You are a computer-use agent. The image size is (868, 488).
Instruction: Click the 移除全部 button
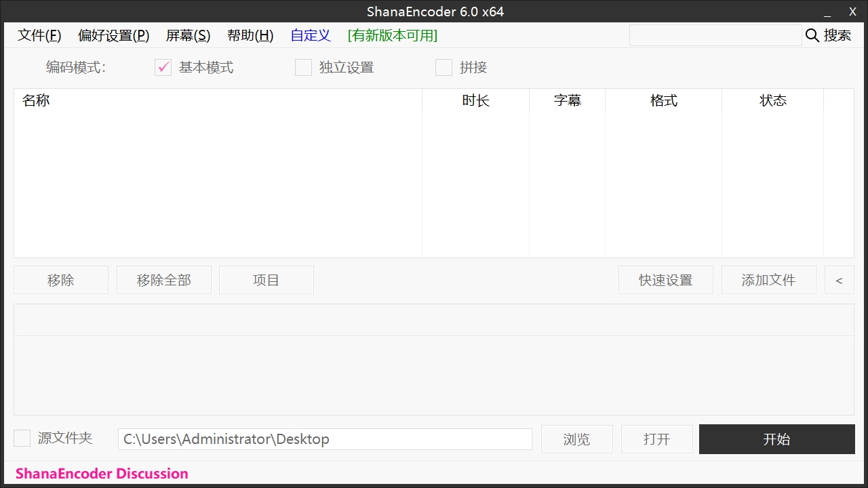tap(164, 280)
